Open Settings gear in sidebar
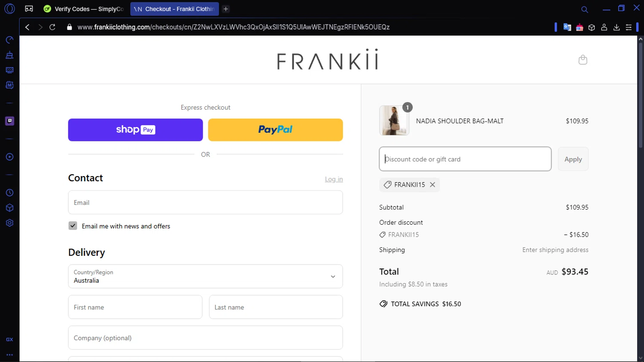 [9, 223]
